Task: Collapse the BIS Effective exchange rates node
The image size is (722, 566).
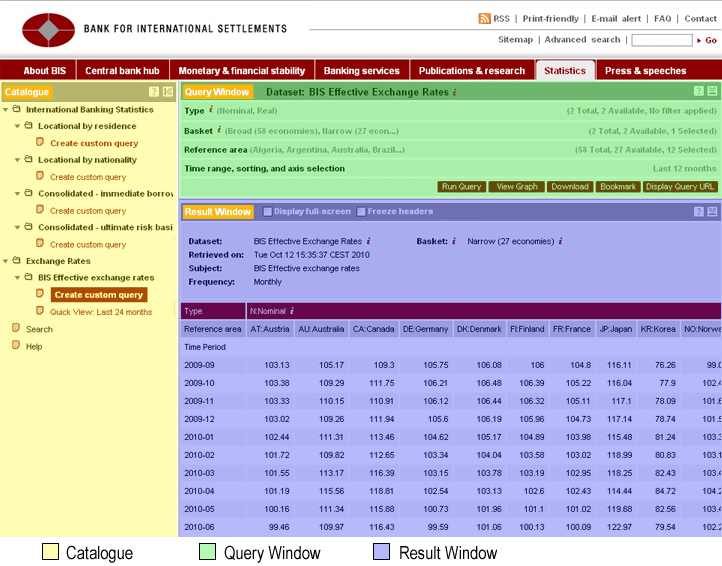Action: click(x=17, y=278)
